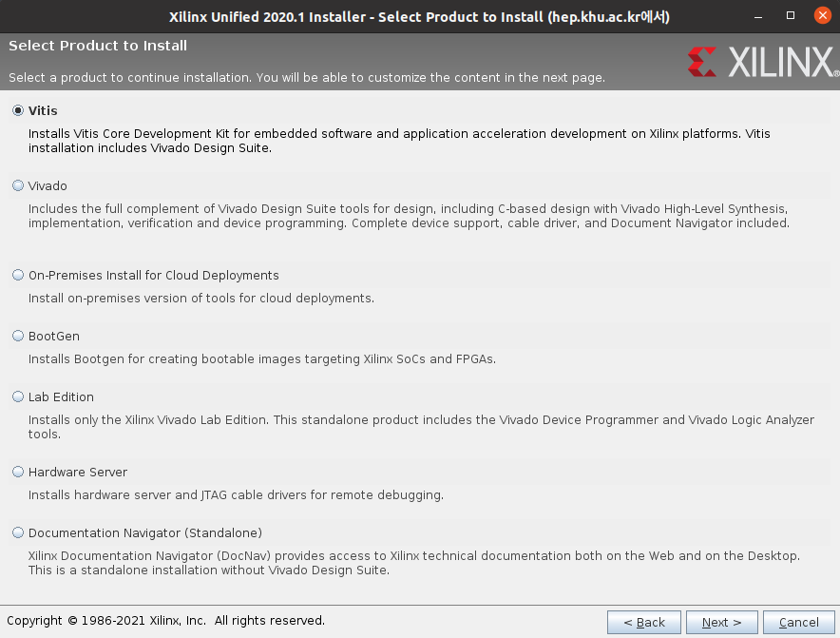Pick the BootGen radio option
Image resolution: width=840 pixels, height=638 pixels.
click(x=18, y=337)
